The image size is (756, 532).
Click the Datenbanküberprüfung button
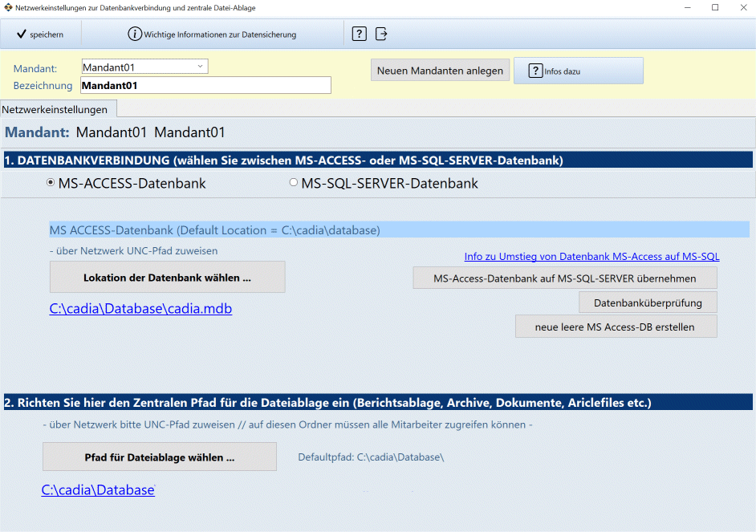[x=648, y=303]
